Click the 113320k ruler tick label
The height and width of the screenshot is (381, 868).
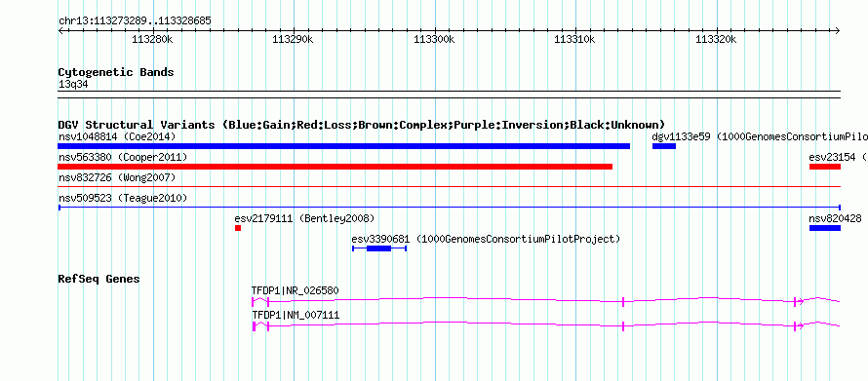[x=716, y=40]
